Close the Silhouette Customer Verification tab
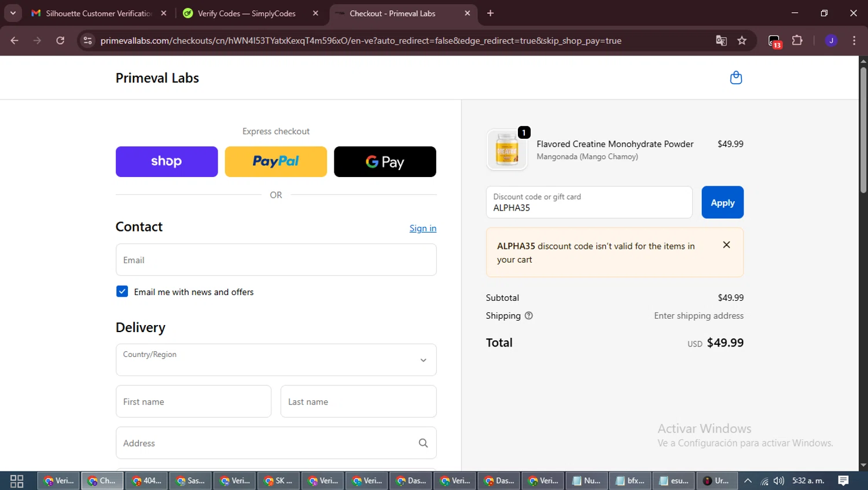Screen dimensions: 868x490 coord(164,13)
